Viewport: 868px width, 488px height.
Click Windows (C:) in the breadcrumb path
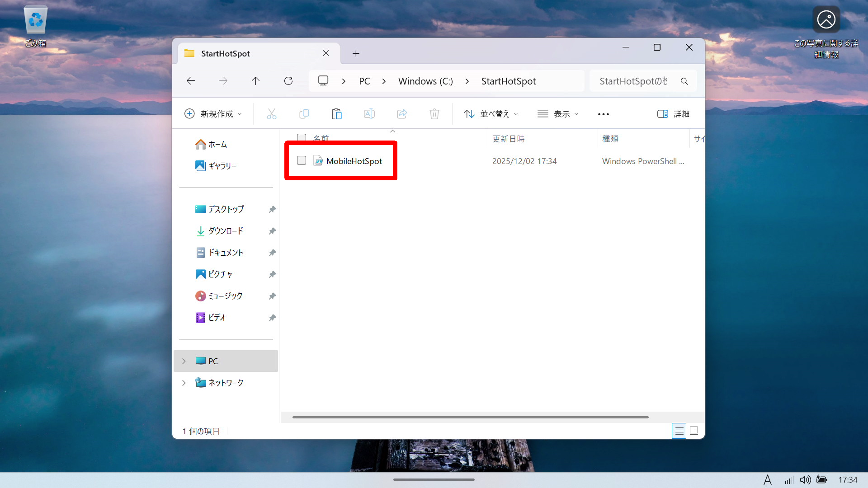pos(425,81)
